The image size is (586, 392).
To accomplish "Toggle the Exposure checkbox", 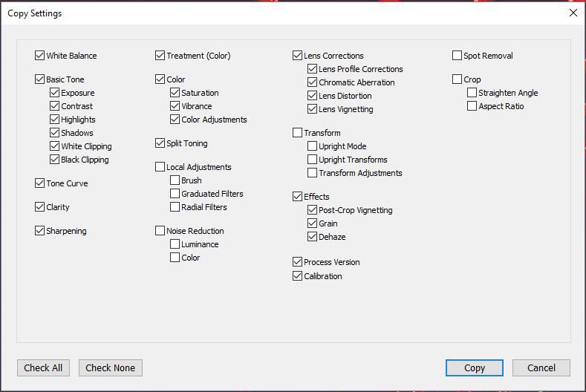I will click(x=55, y=93).
